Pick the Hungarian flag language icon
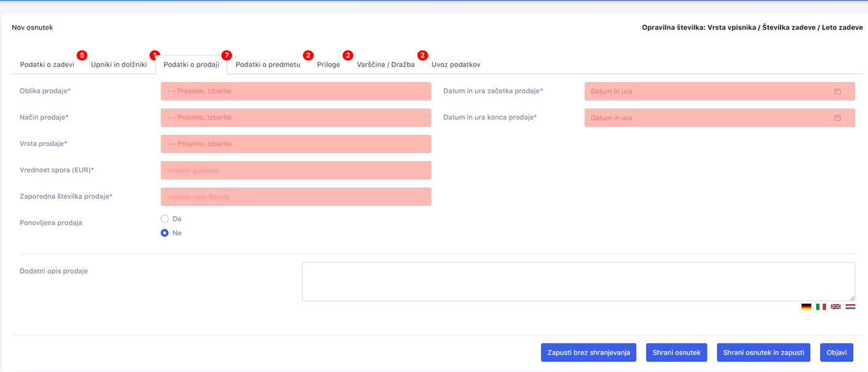 850,306
